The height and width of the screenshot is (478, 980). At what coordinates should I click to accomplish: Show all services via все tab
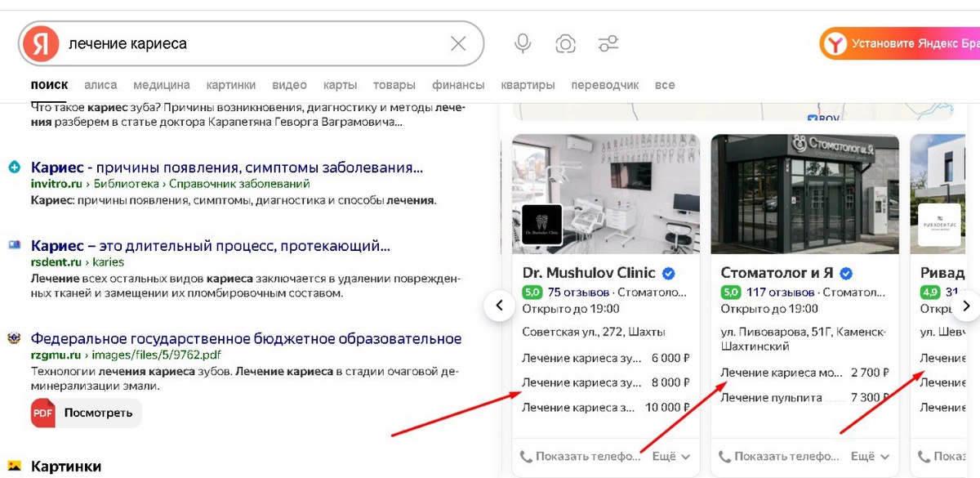[665, 85]
